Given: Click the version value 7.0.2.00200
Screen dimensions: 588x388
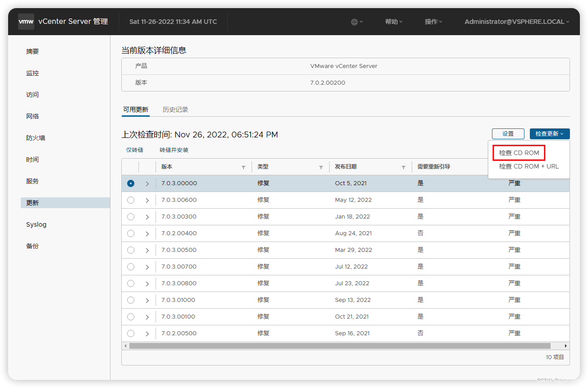Looking at the screenshot, I should [328, 83].
